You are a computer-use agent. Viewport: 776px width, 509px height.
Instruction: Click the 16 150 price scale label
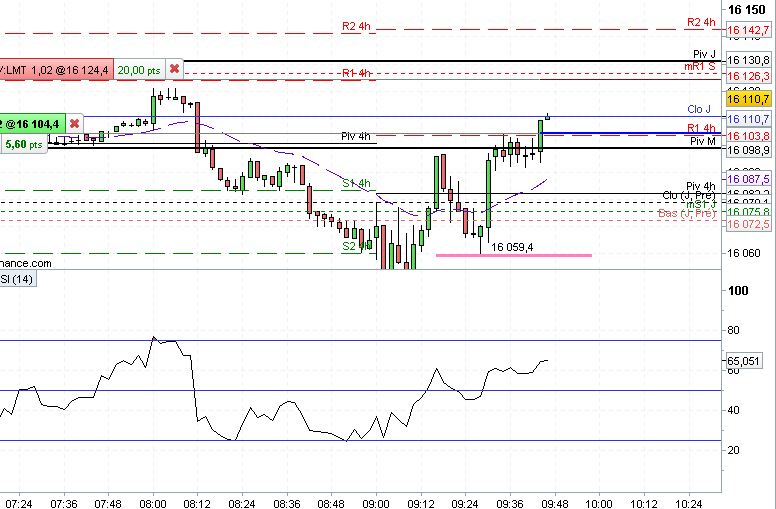pos(747,9)
